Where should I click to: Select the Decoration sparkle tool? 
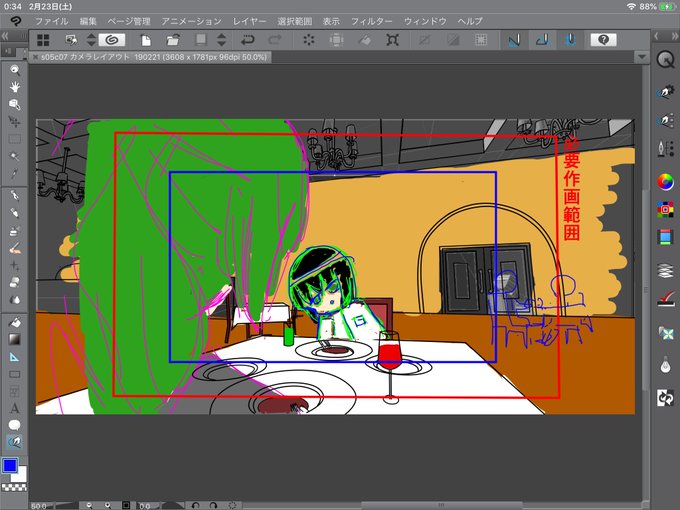click(14, 265)
